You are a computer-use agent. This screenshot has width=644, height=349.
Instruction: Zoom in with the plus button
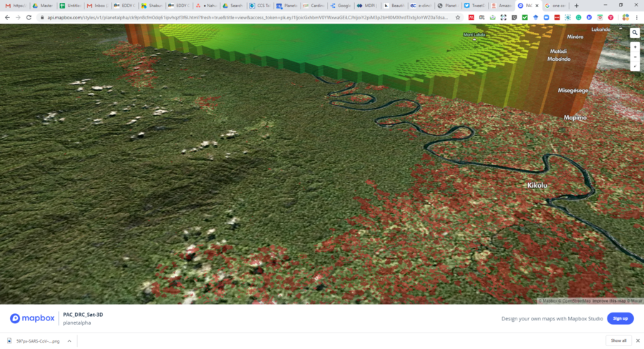click(x=635, y=47)
